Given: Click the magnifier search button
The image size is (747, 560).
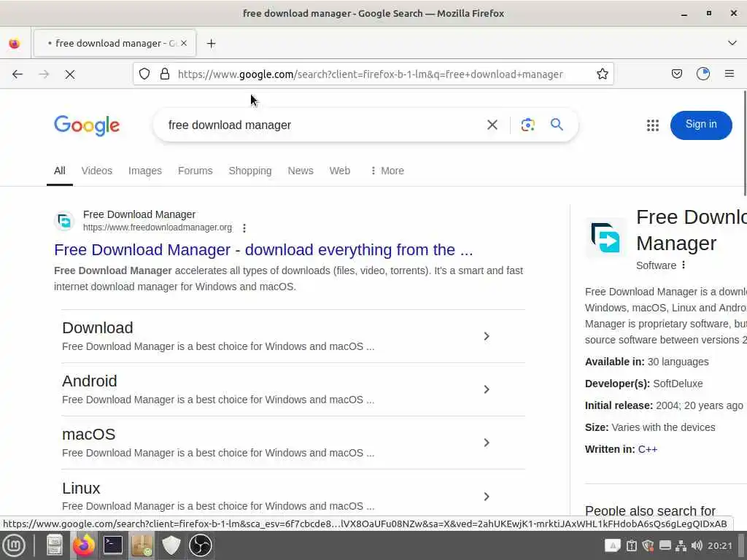Looking at the screenshot, I should (557, 125).
